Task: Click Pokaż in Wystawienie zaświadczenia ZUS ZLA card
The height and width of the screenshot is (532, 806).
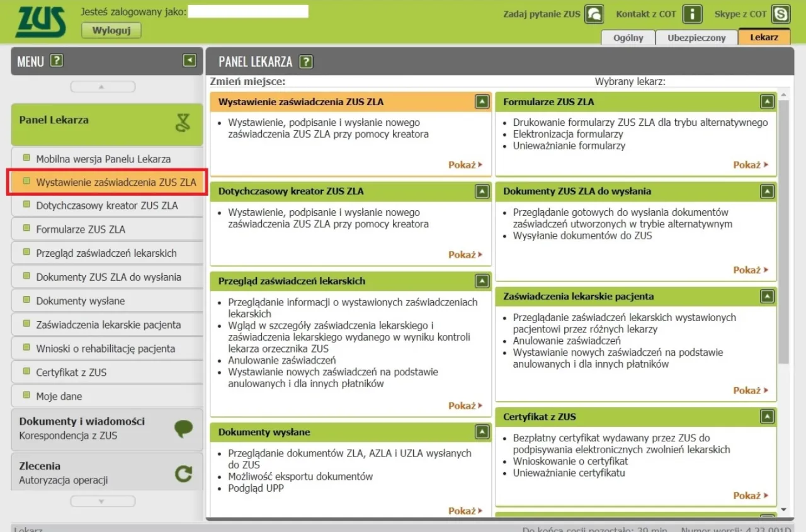Action: pyautogui.click(x=465, y=164)
